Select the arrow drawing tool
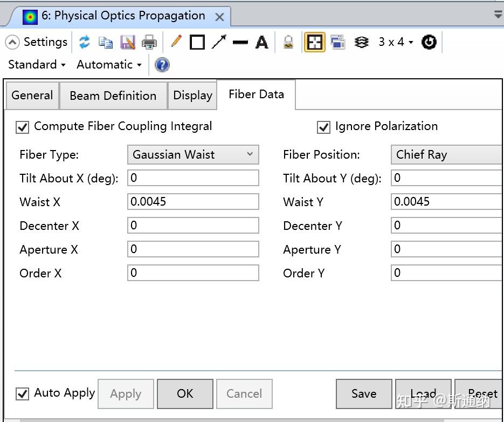 coord(219,42)
